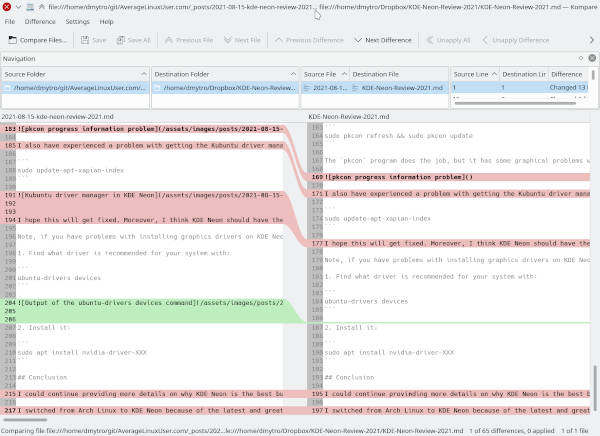Click the left pane '## Conclusion' line
Screen dimensions: 600x436
click(42, 377)
